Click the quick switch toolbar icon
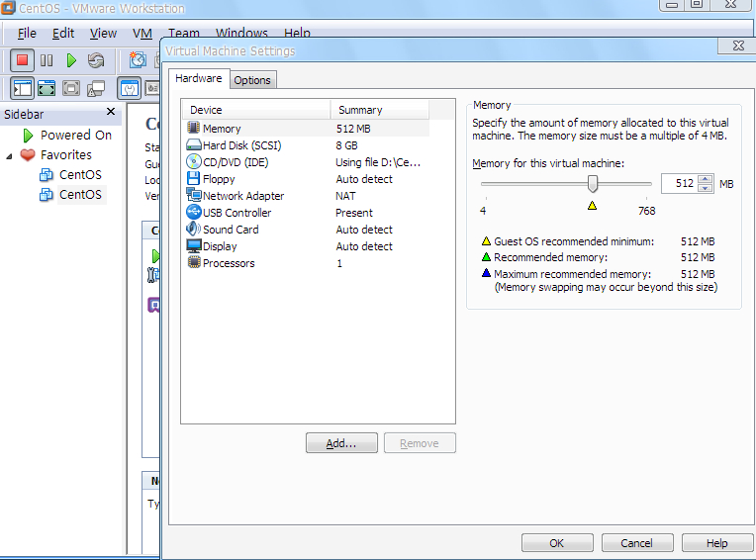Viewport: 756px width, 560px height. (71, 88)
